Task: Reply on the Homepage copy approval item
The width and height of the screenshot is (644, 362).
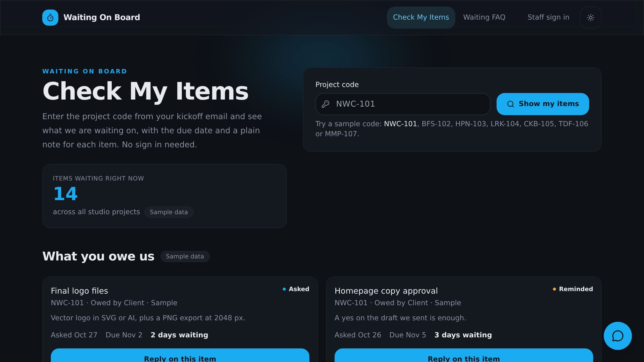Action: pos(464,355)
